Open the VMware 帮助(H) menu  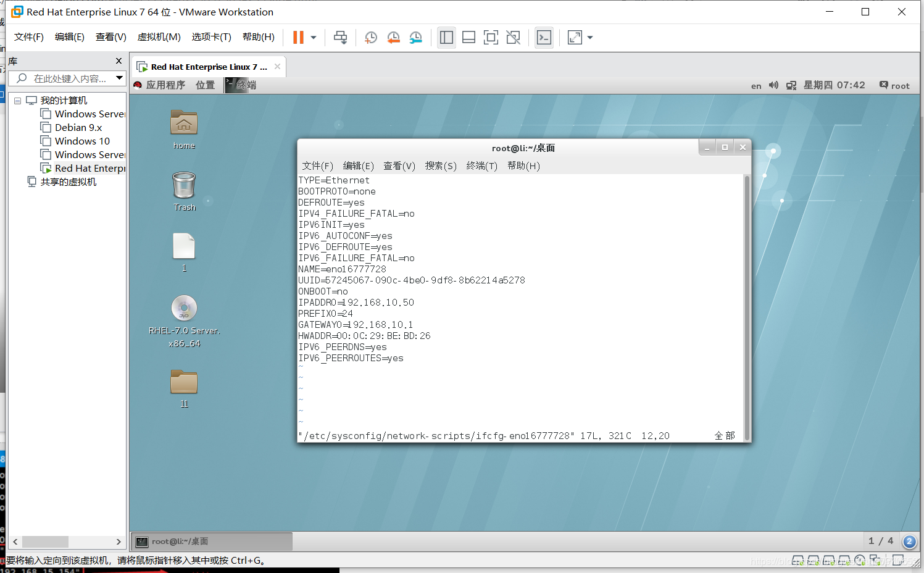pyautogui.click(x=259, y=37)
